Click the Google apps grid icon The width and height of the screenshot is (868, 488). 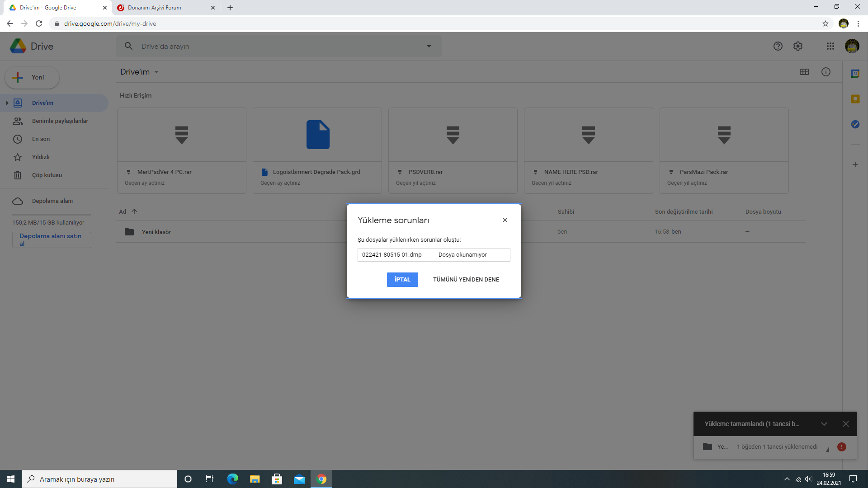[x=830, y=46]
